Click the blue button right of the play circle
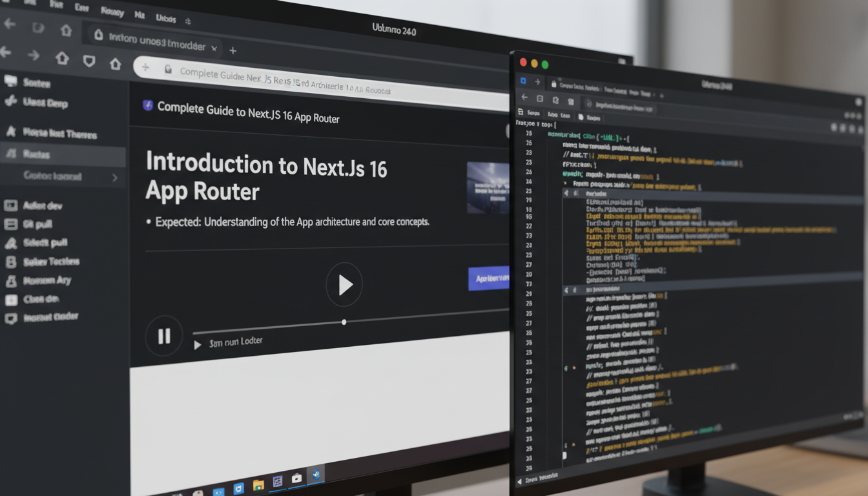 (x=489, y=278)
